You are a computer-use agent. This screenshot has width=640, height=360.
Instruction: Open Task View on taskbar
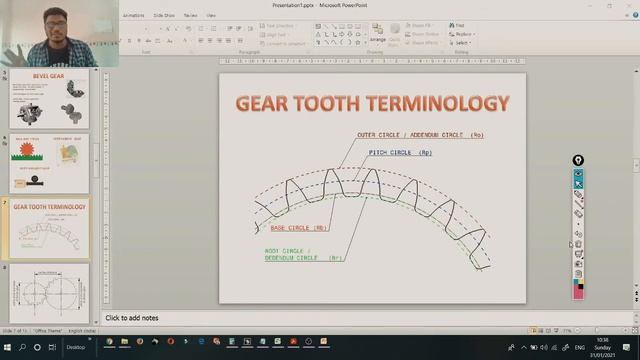pos(52,347)
